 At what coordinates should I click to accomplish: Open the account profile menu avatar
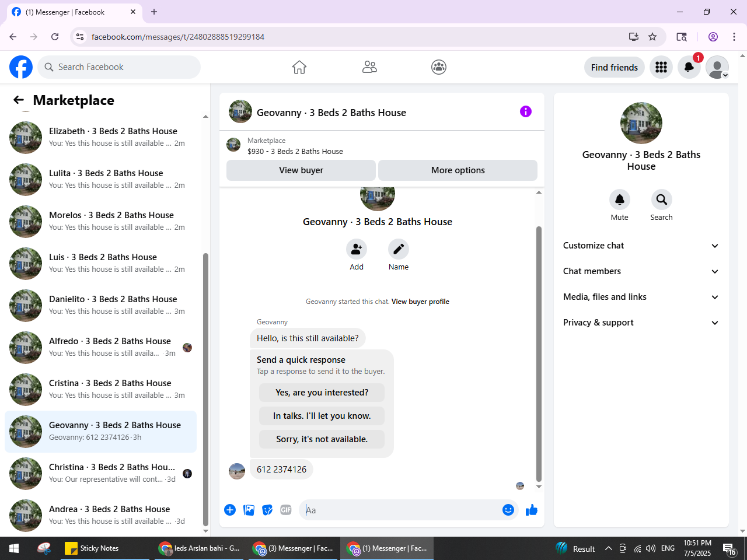(x=717, y=67)
